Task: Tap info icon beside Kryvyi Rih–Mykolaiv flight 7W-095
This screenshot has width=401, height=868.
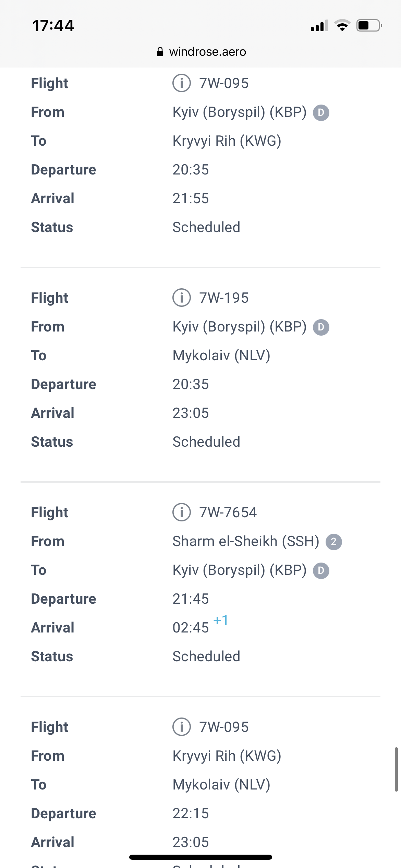Action: coord(181,727)
